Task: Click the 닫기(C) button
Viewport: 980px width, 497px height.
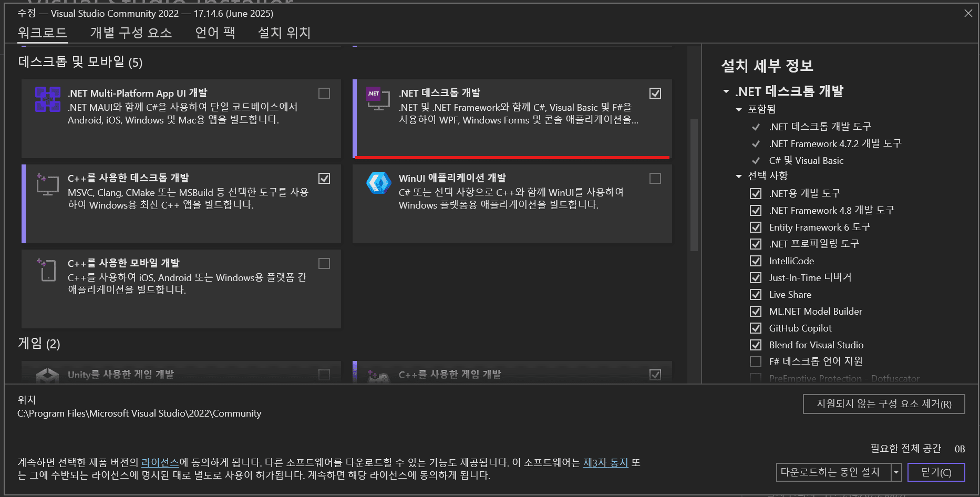Action: click(936, 472)
